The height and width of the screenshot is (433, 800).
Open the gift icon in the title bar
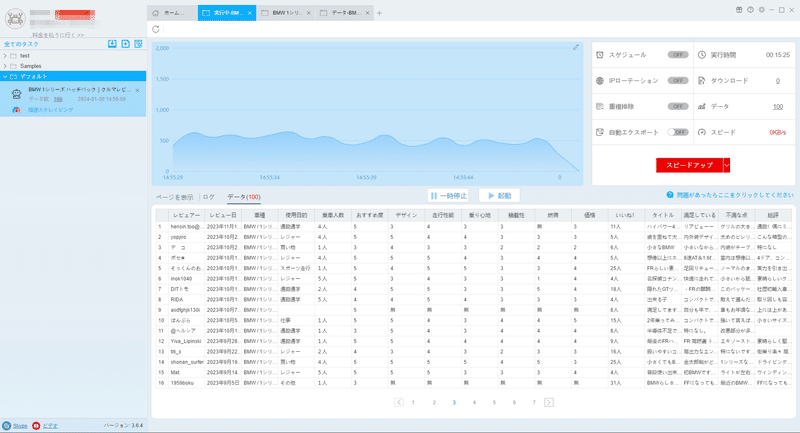tap(739, 10)
